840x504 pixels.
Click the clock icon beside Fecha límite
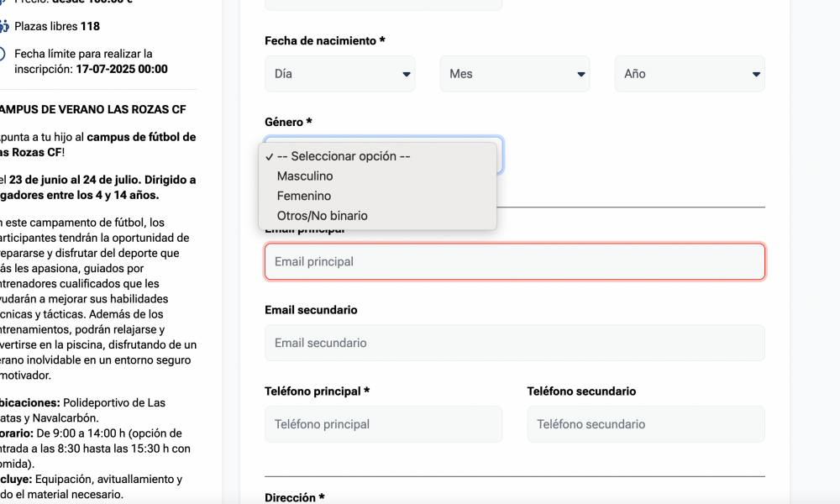3,55
